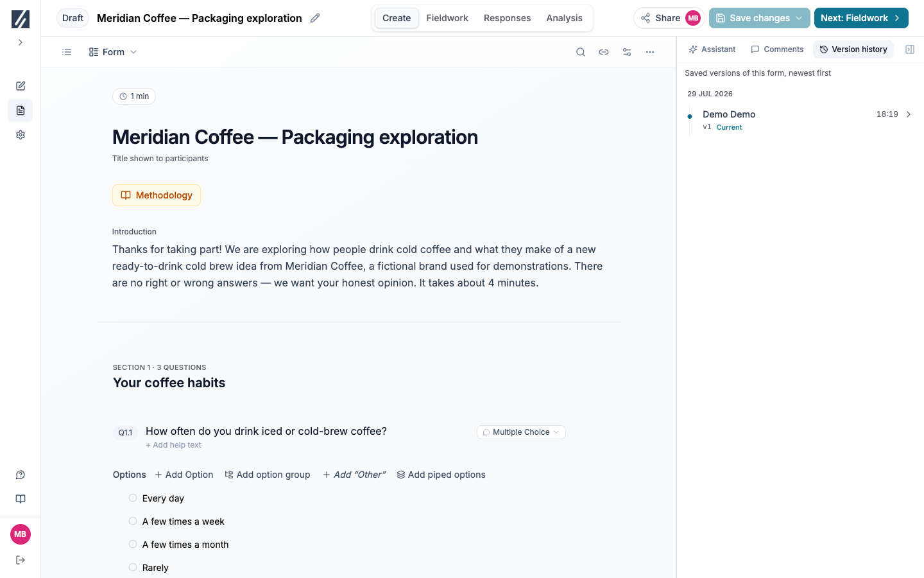The image size is (924, 578).
Task: Click the MB avatar in sidebar
Action: (21, 534)
